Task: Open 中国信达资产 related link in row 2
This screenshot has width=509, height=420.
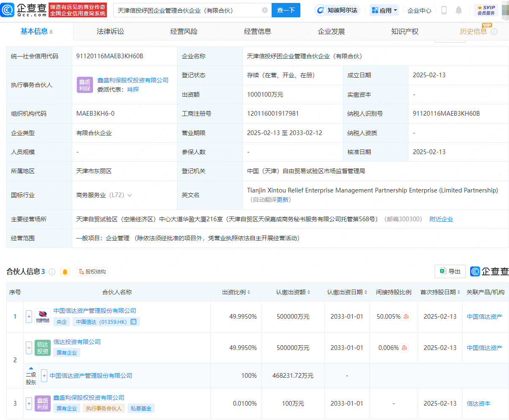Action: tap(485, 348)
